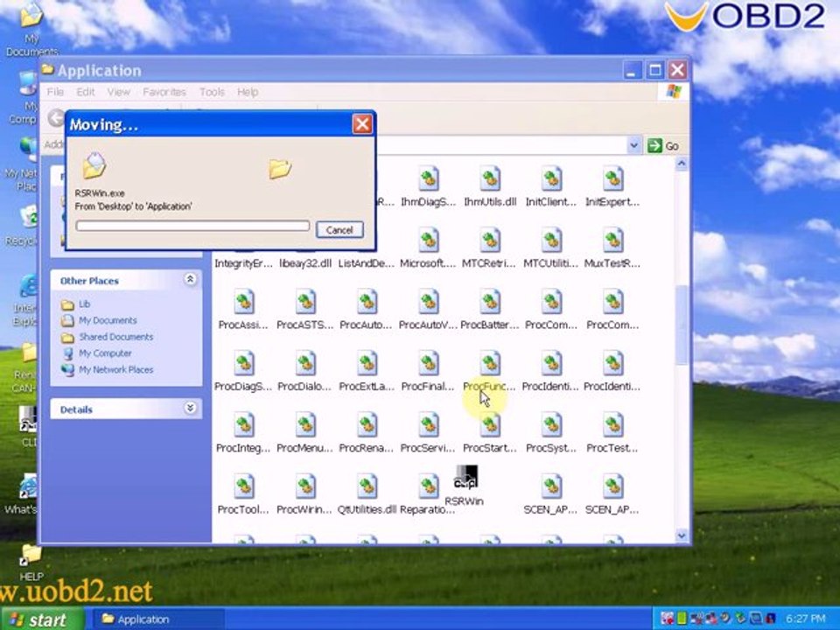Select the InitClient... file icon
This screenshot has width=840, height=630.
(x=551, y=178)
